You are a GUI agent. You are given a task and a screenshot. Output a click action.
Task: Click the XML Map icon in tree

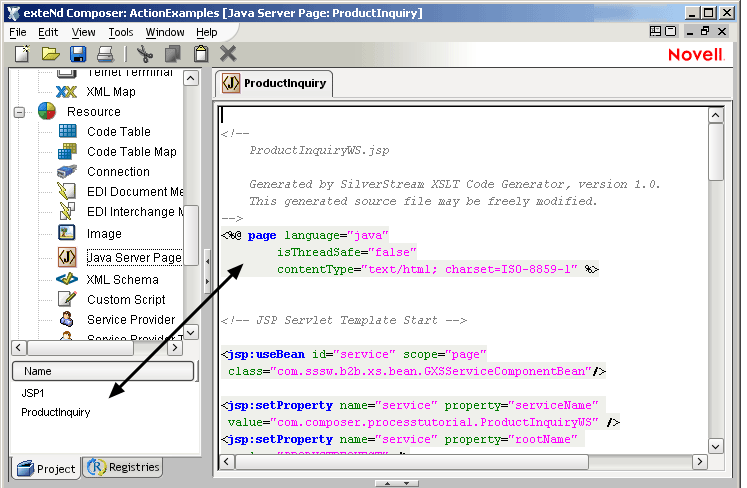[66, 92]
